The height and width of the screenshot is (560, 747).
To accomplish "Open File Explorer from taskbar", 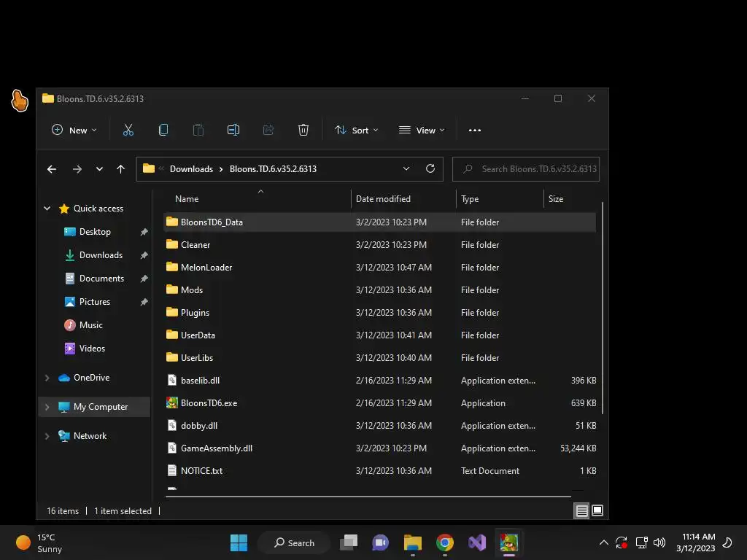I will (x=413, y=542).
